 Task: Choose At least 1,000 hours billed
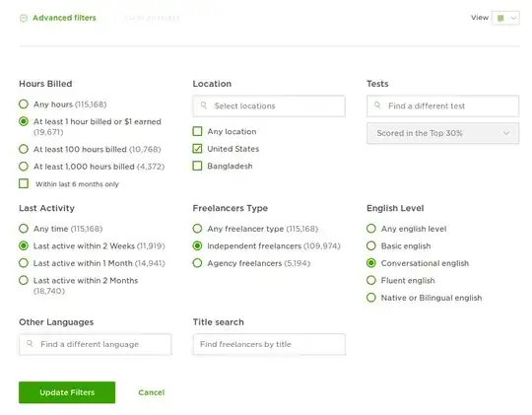(24, 167)
